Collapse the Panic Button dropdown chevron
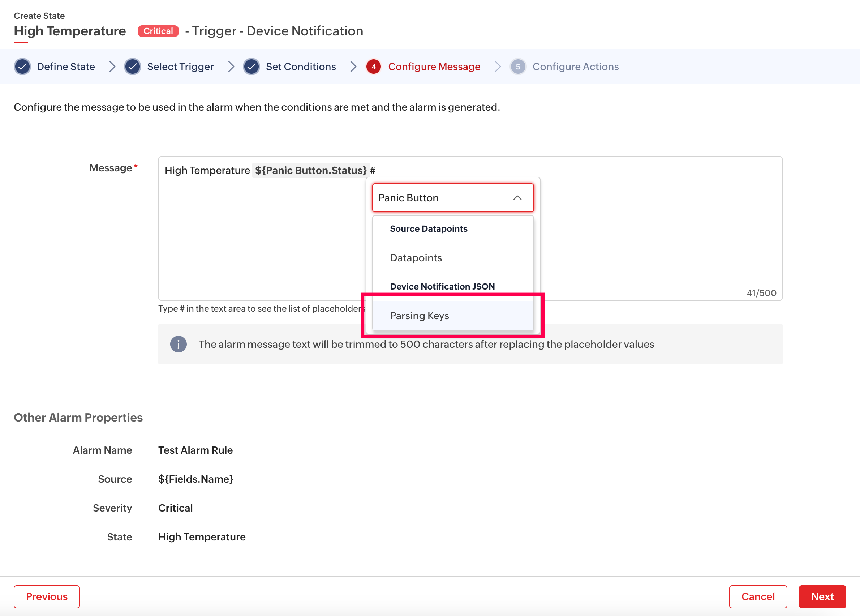 517,198
